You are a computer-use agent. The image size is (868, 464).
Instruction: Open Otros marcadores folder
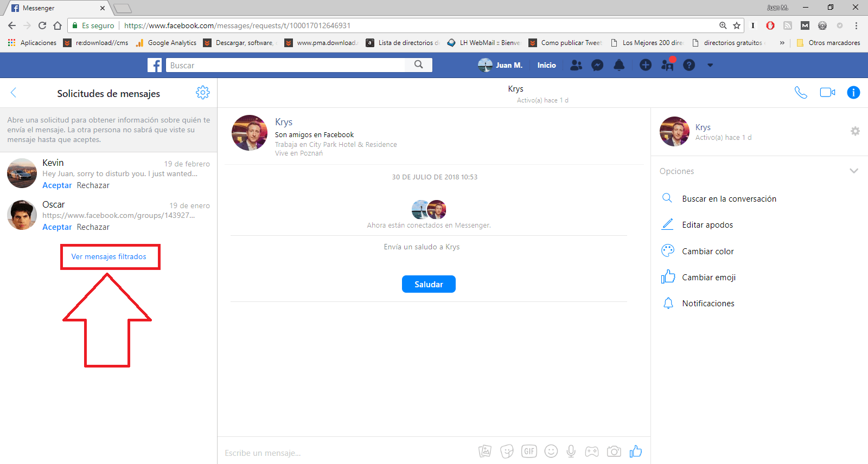(828, 43)
